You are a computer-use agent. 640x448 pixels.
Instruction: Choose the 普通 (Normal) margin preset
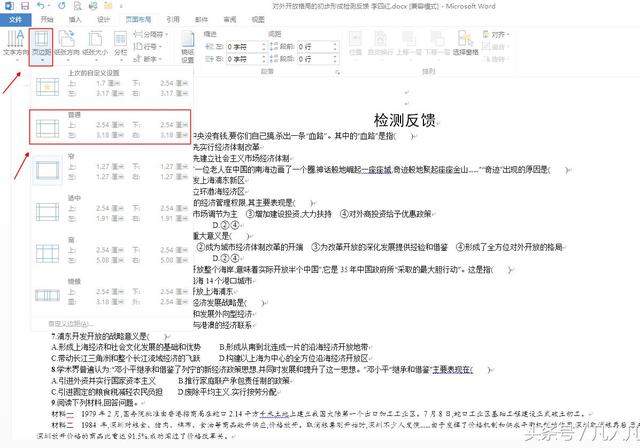pos(110,126)
